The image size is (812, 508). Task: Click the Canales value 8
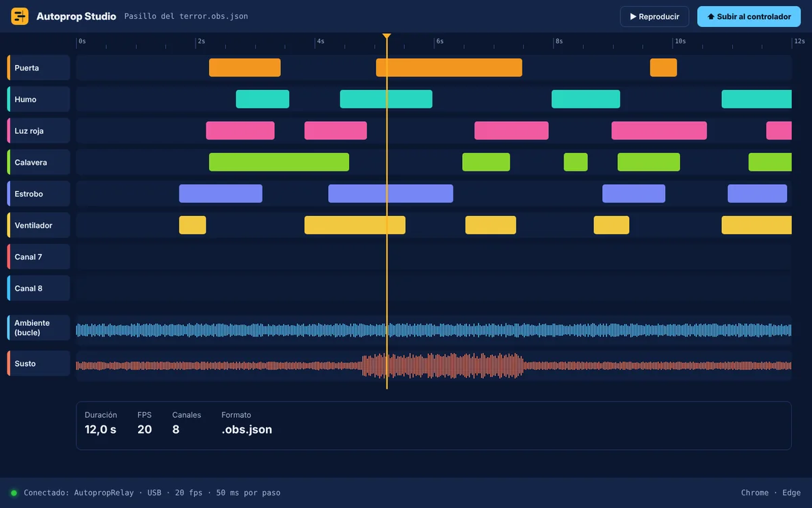click(x=176, y=429)
